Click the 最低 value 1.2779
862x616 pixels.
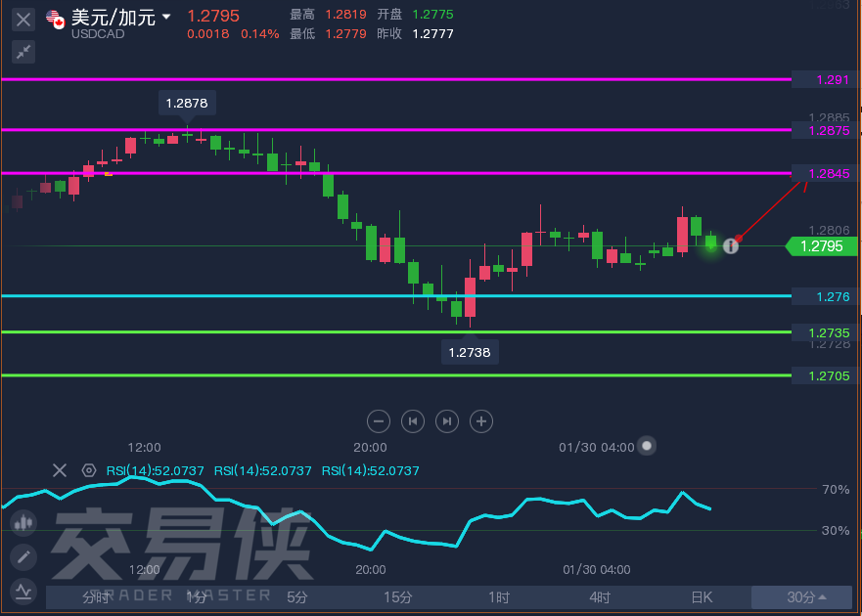[x=345, y=34]
